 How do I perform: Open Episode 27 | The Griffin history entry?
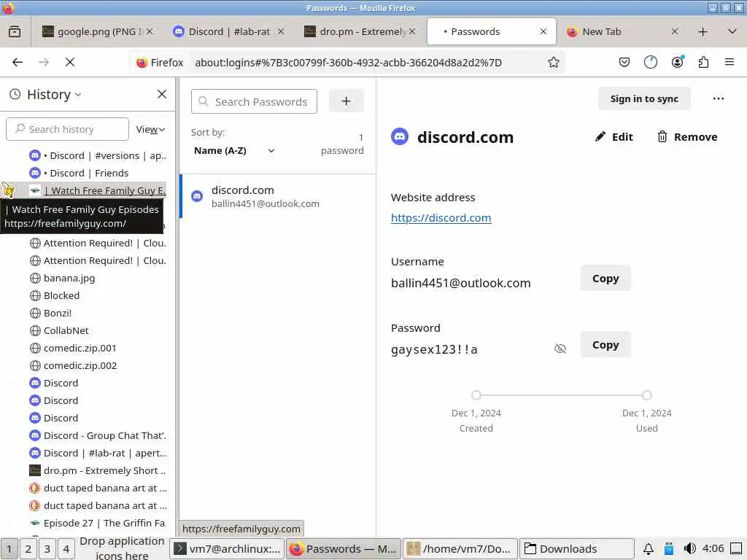(97, 524)
